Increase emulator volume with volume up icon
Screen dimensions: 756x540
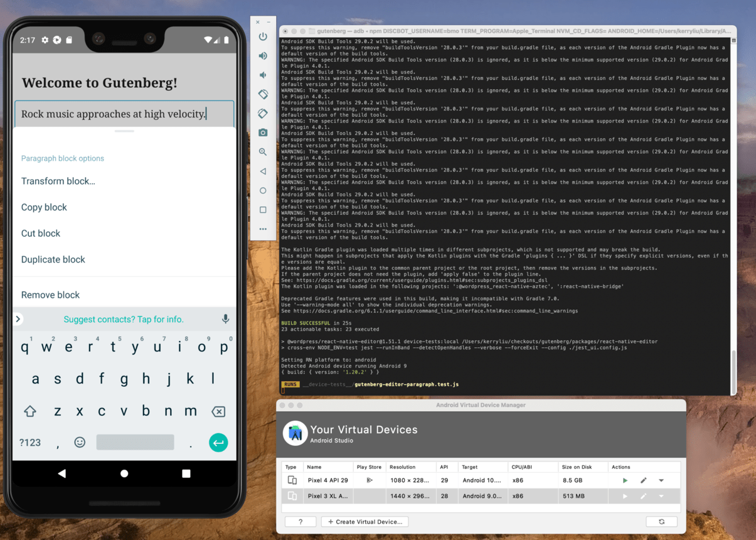(263, 55)
